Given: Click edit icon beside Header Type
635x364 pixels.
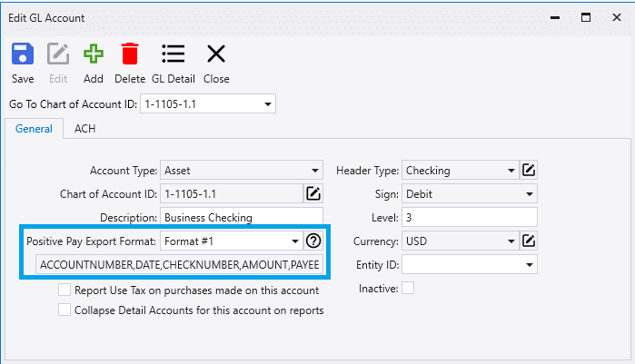Looking at the screenshot, I should tap(529, 170).
